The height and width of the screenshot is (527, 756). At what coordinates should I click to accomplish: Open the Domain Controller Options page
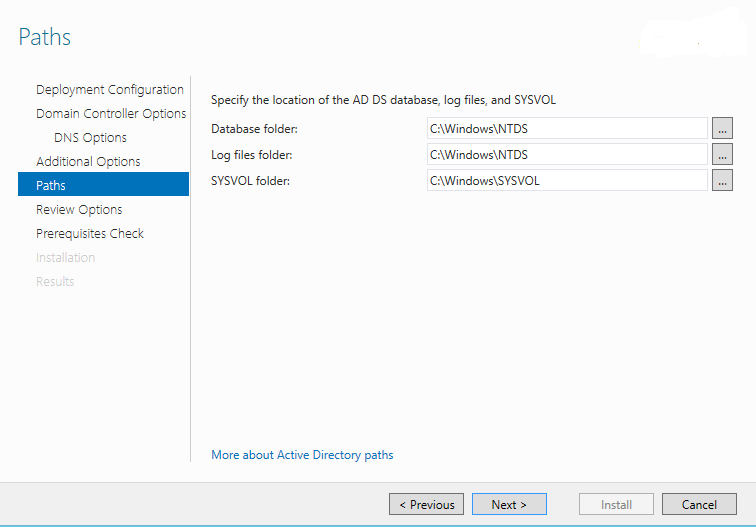pyautogui.click(x=111, y=114)
